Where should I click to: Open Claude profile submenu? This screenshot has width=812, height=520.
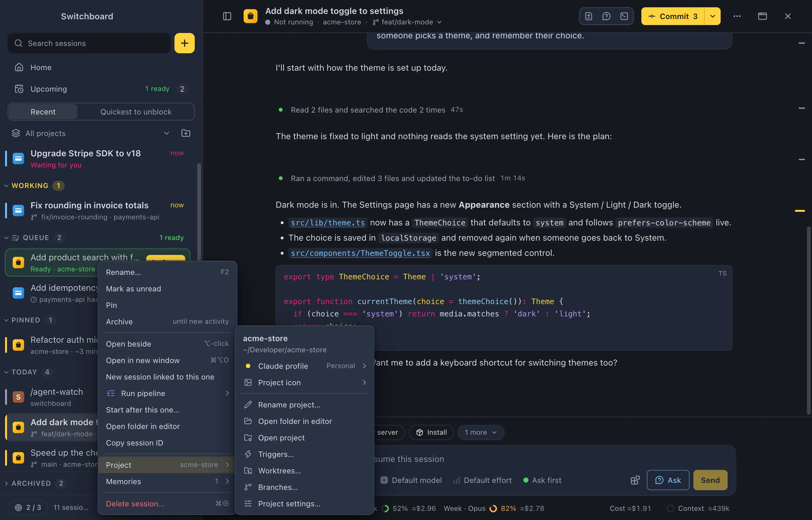(304, 366)
